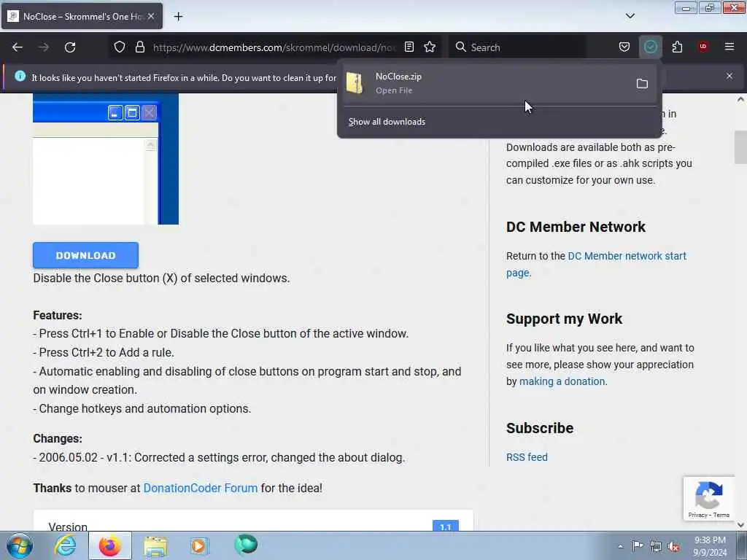Click the page vertical scrollbar thumb
This screenshot has height=560, width=747.
tap(740, 147)
